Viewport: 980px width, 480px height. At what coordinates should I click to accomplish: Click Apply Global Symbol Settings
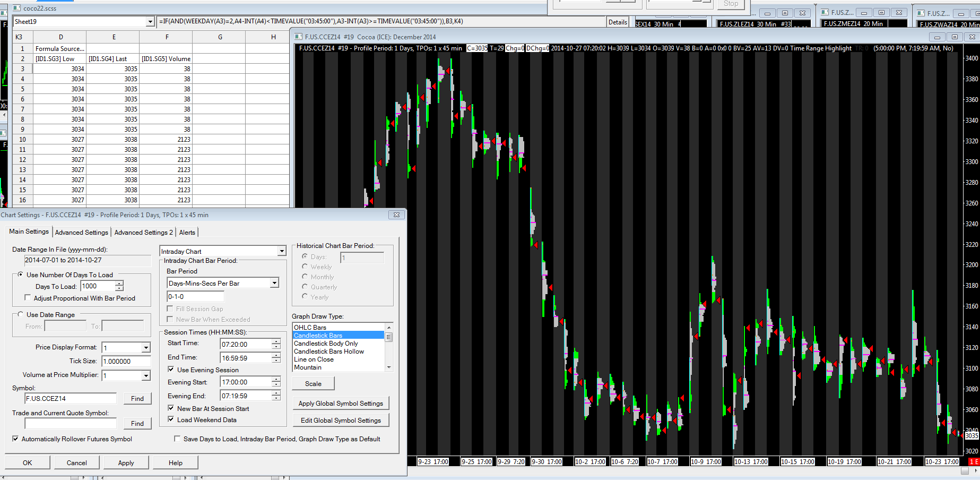pyautogui.click(x=341, y=404)
